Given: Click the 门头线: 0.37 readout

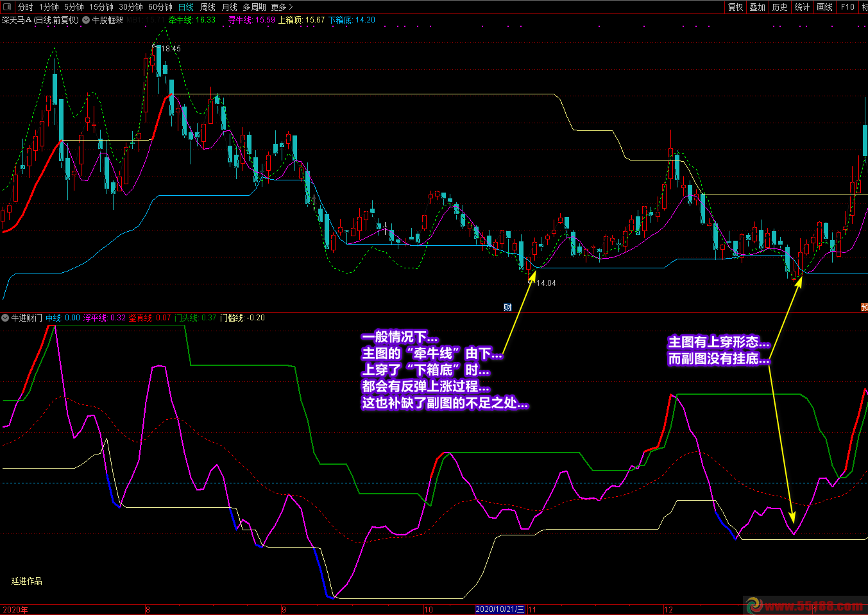Looking at the screenshot, I should click(196, 318).
